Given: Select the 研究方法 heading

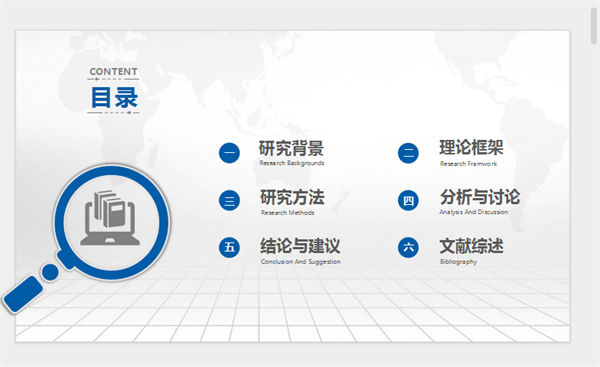Looking at the screenshot, I should (292, 197).
